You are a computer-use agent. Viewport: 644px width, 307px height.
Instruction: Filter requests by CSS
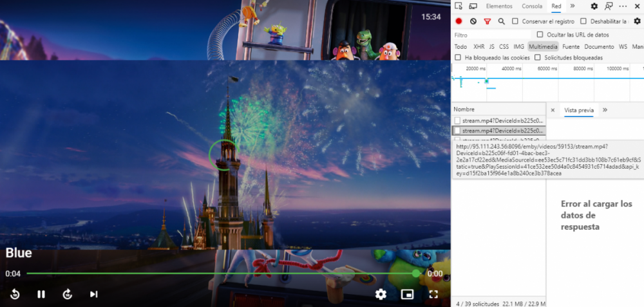click(x=504, y=47)
